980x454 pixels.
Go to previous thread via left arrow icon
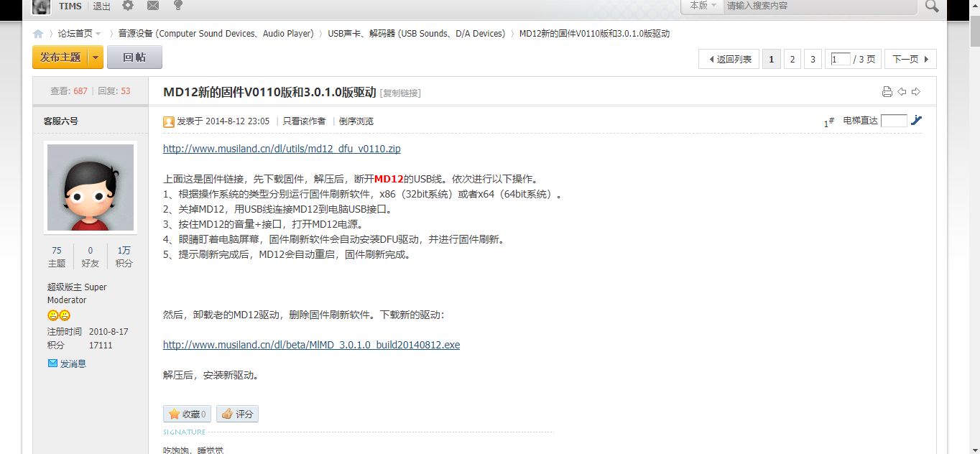click(902, 91)
